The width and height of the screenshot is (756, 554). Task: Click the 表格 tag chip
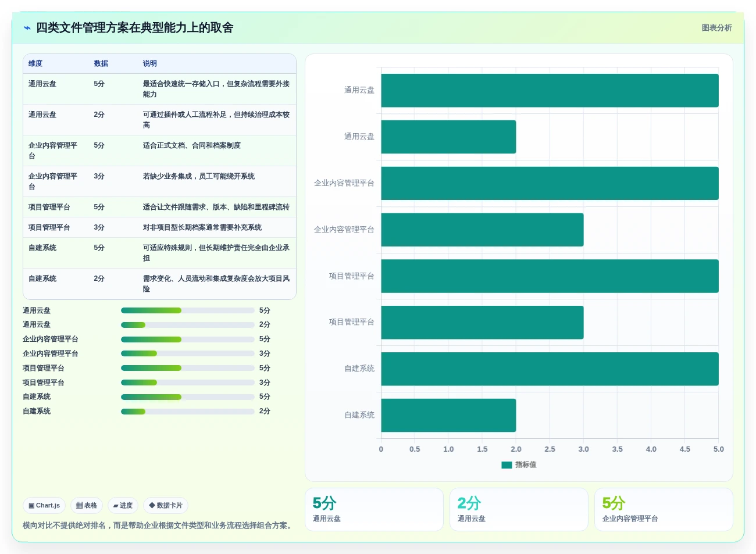tap(87, 506)
